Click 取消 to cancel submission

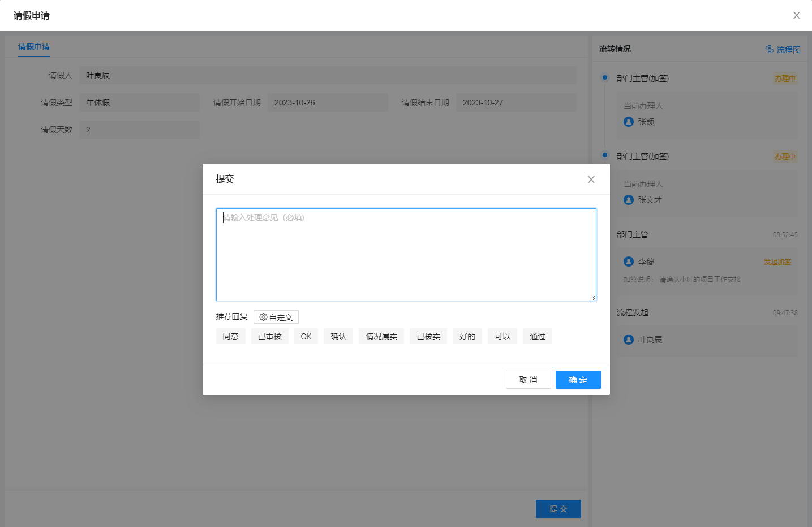528,380
